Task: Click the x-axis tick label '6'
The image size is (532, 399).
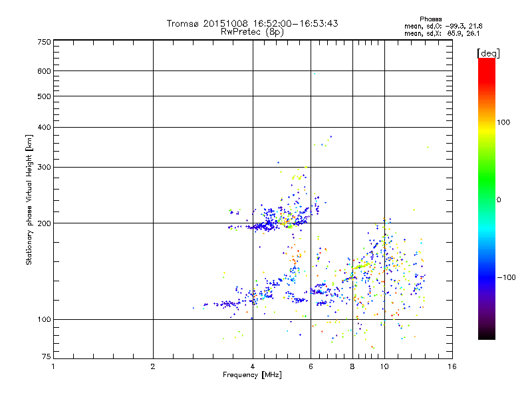Action: pyautogui.click(x=311, y=366)
